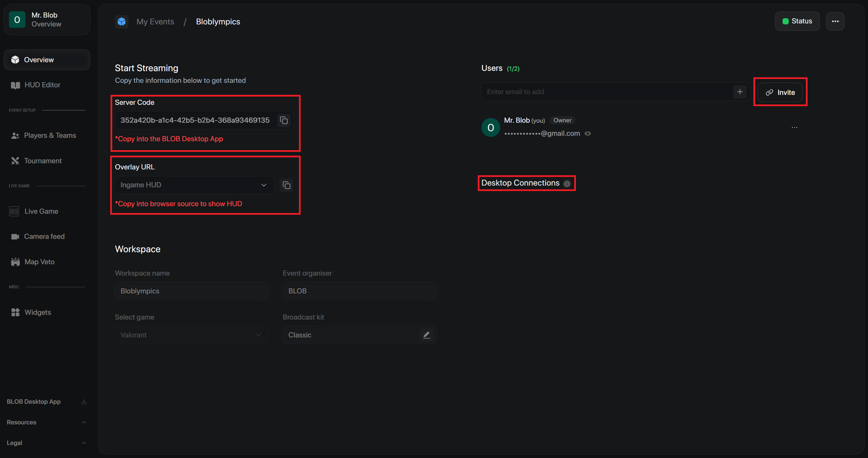
Task: Click Desktop Connections info icon
Action: point(567,183)
